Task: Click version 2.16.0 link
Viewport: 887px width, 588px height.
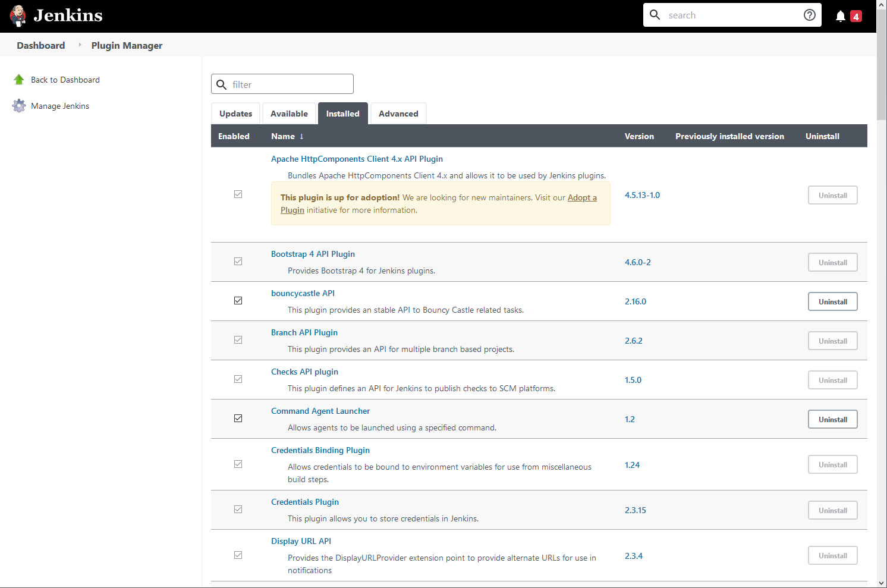Action: click(x=636, y=301)
